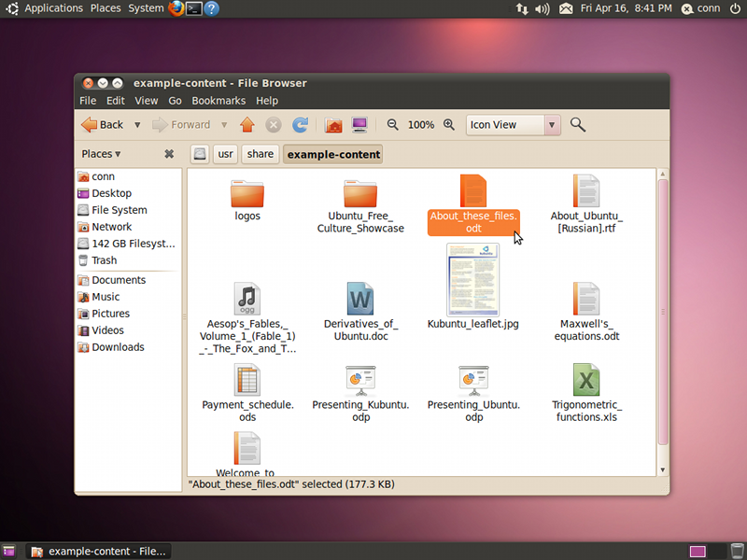Screen dimensions: 747x560
Task: Click the vertical scrollbar handle
Action: 663,312
